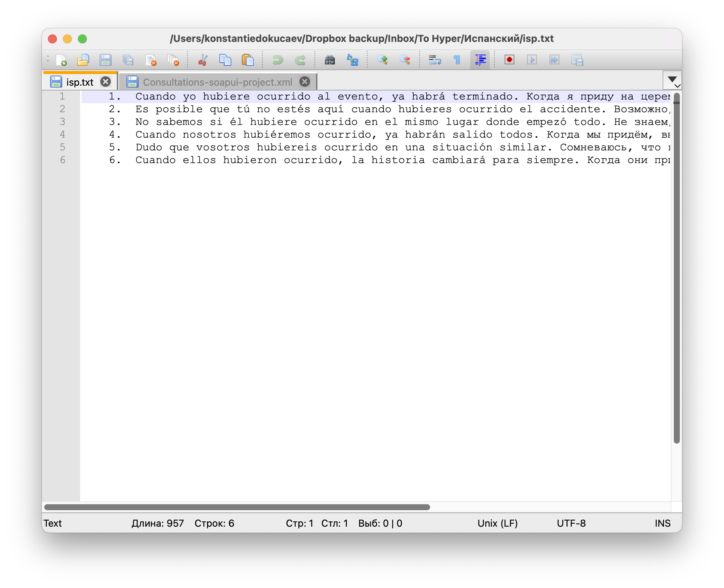Open Find with the binoculars icon
Viewport: 724px width, 588px height.
click(x=329, y=60)
